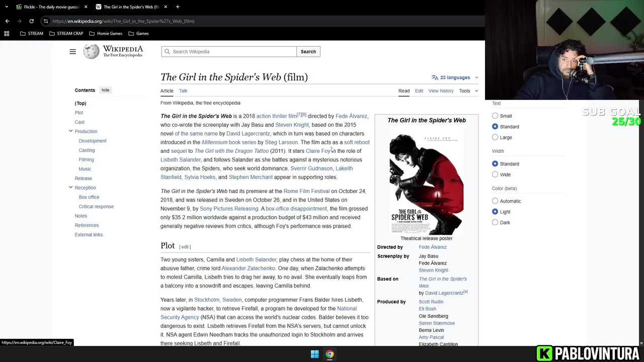Image resolution: width=644 pixels, height=362 pixels.
Task: Open Steven Knight link in infobox
Action: (x=434, y=270)
